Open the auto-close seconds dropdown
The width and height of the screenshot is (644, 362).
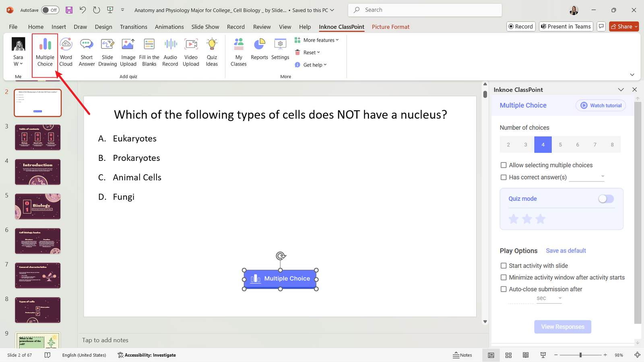point(549,298)
